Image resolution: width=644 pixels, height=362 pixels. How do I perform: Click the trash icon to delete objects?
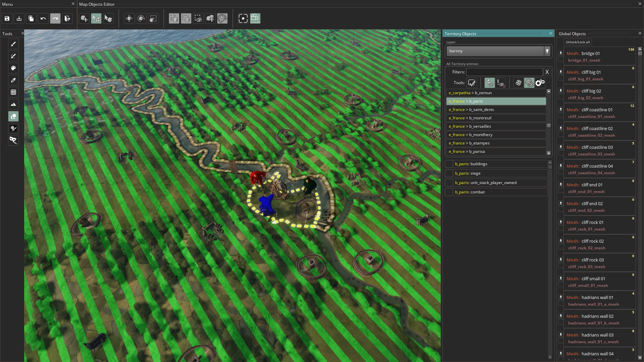174,18
